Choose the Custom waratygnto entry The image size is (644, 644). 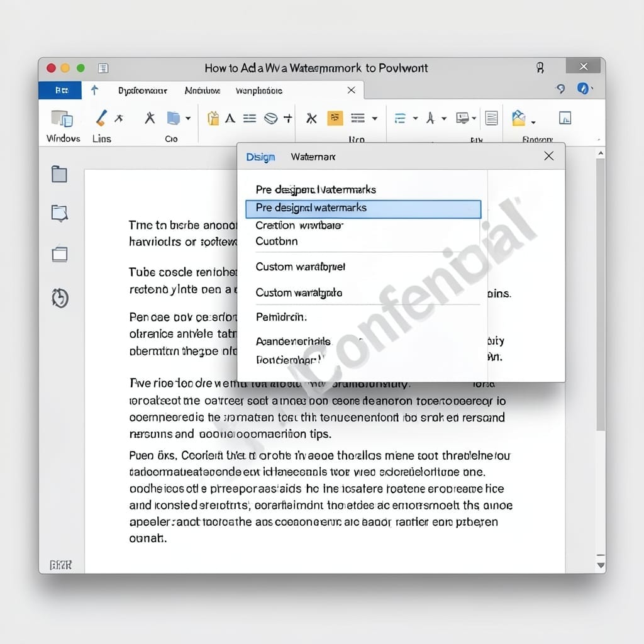[x=299, y=292]
